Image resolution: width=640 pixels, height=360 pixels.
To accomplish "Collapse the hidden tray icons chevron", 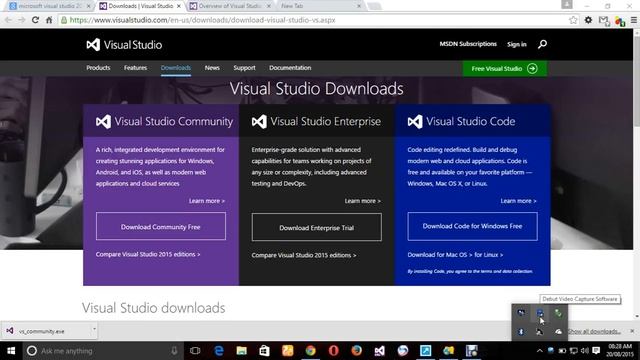I will [x=539, y=351].
